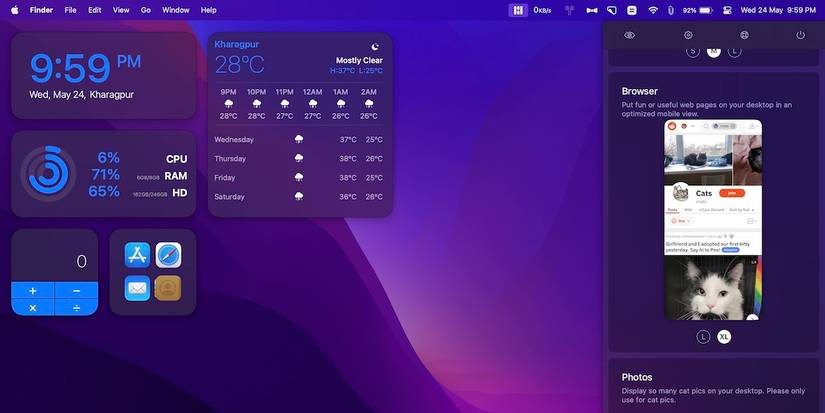Select size S for the upper widget
Image resolution: width=825 pixels, height=413 pixels.
(693, 51)
